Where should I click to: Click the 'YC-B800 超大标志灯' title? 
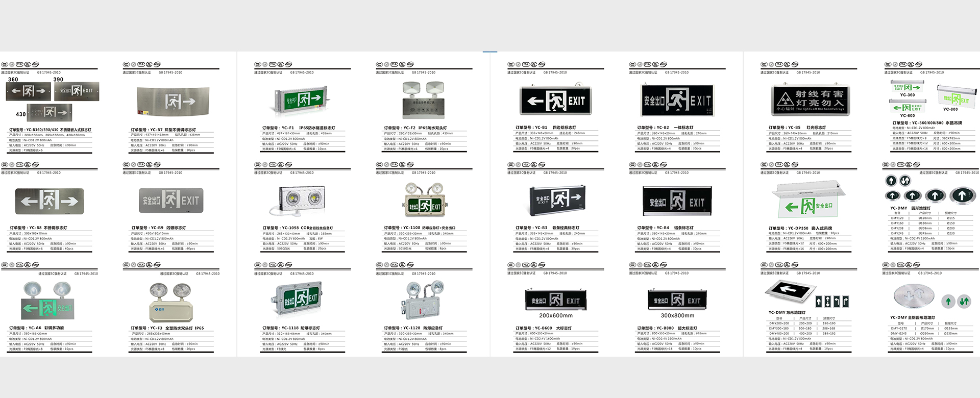(677, 329)
